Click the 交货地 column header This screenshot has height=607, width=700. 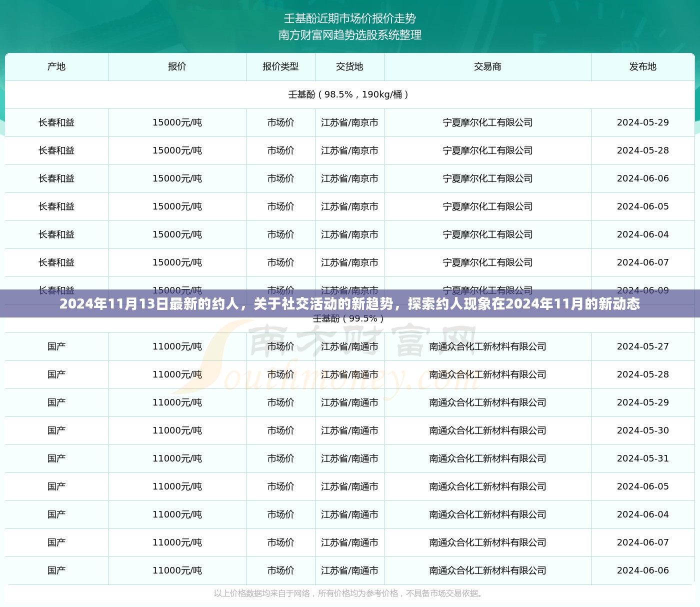point(349,66)
